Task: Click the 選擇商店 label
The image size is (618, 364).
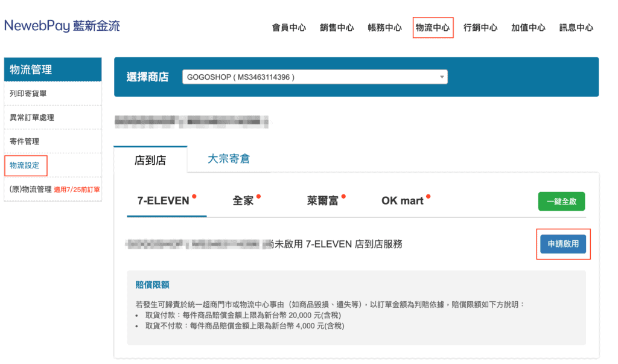Action: coord(147,77)
